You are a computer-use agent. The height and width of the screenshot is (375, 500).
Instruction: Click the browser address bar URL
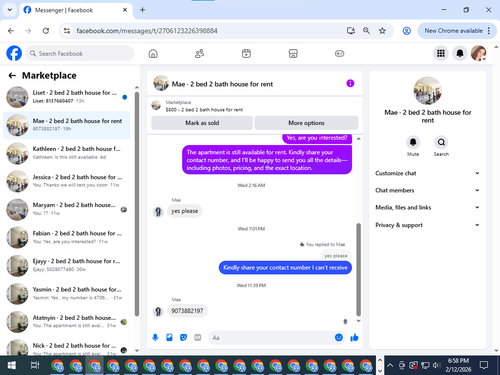point(147,31)
